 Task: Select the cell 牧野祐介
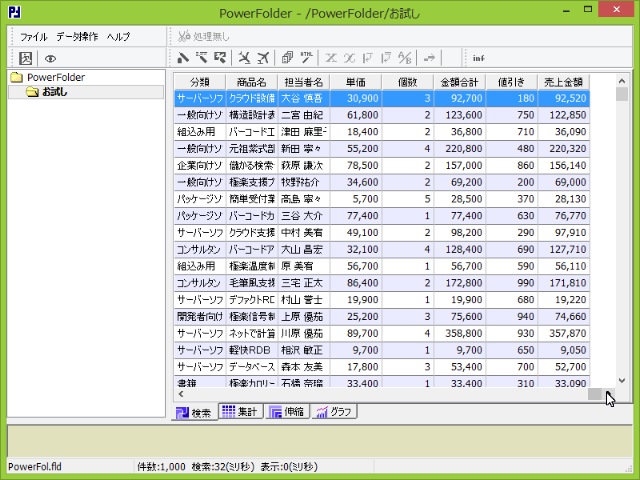[x=304, y=182]
